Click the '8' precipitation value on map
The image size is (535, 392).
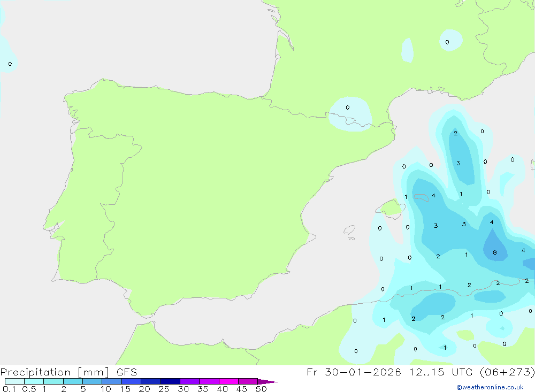(495, 252)
